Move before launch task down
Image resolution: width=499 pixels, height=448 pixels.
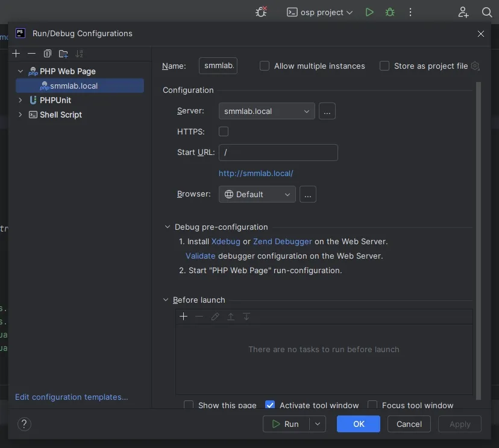coord(246,316)
